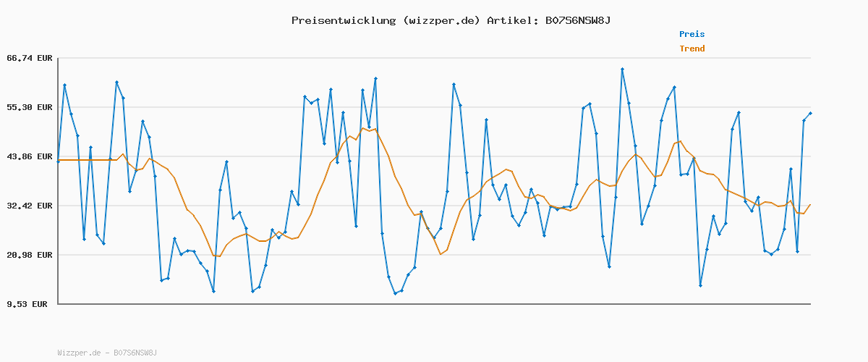Click the Preis legend label
This screenshot has height=362, width=868.
(x=692, y=34)
